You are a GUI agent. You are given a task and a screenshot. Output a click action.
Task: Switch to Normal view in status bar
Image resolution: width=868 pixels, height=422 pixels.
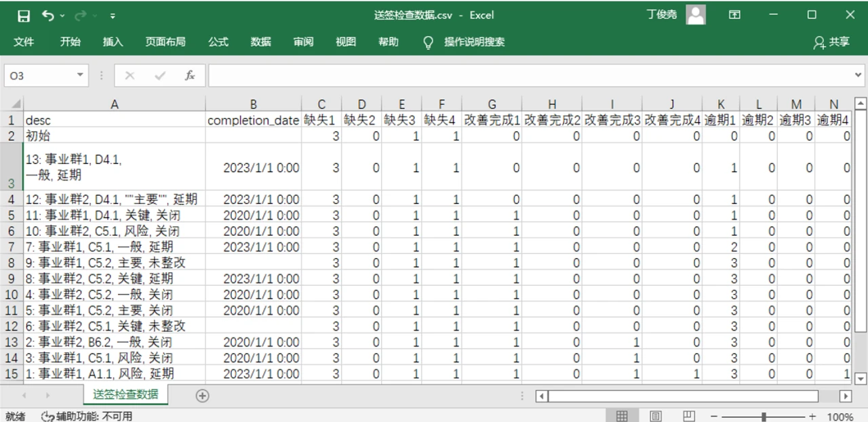[622, 416]
